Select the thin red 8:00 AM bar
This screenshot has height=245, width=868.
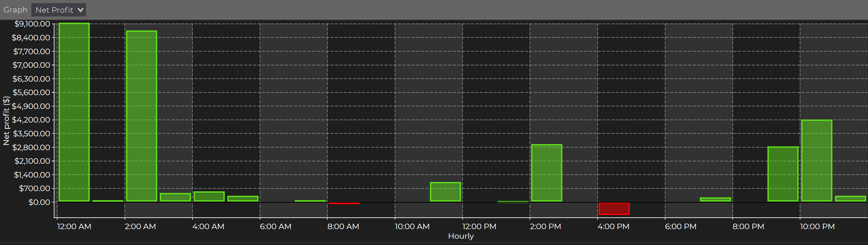point(344,203)
